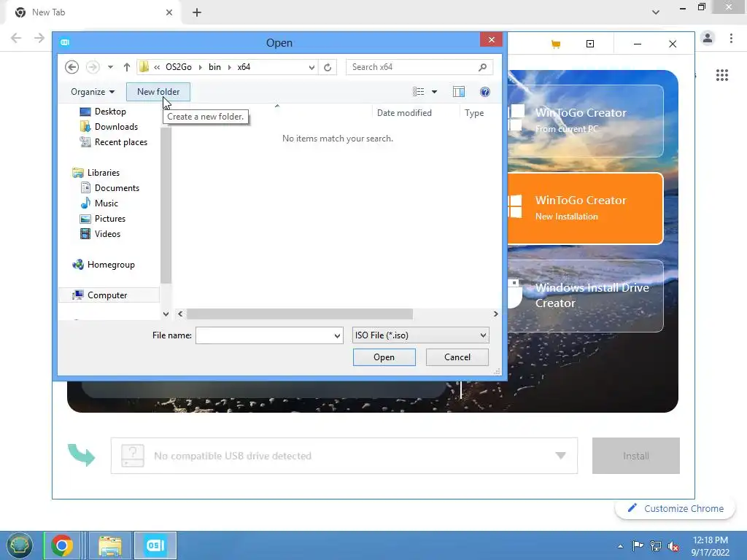
Task: Select WinToGo Creator From current PC
Action: point(585,121)
